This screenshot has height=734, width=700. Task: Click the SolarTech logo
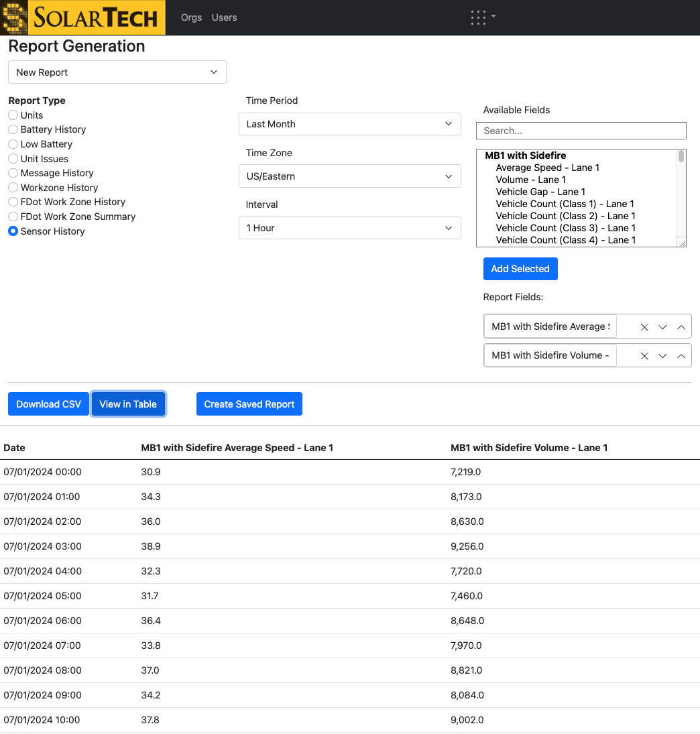pyautogui.click(x=83, y=17)
